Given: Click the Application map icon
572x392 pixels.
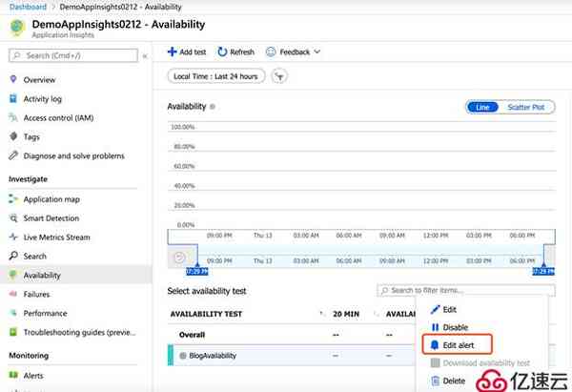Looking at the screenshot, I should point(13,199).
